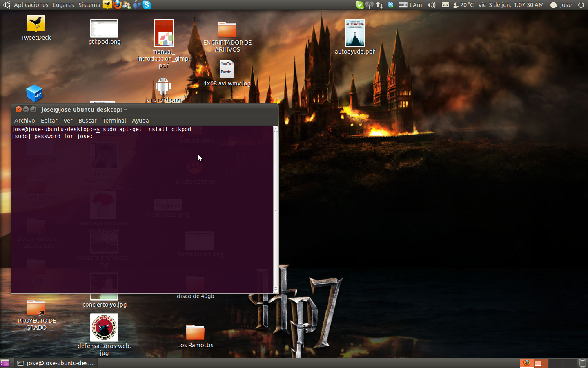Click the green Skype status tray icon

pos(359,5)
